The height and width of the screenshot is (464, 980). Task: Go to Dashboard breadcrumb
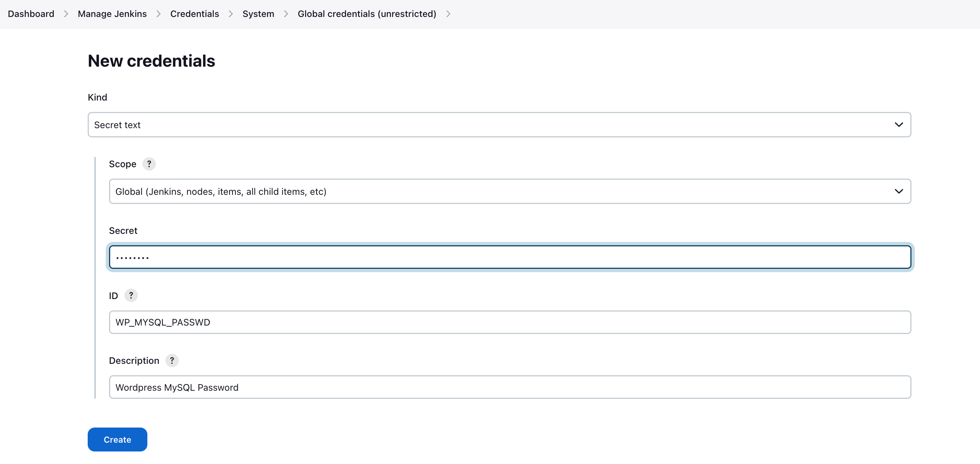[31, 14]
